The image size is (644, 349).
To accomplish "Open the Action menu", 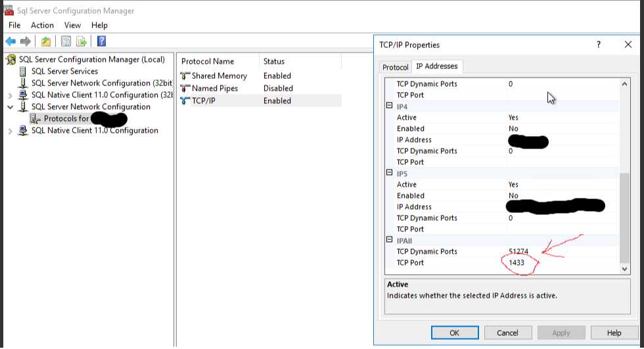I will coord(42,25).
